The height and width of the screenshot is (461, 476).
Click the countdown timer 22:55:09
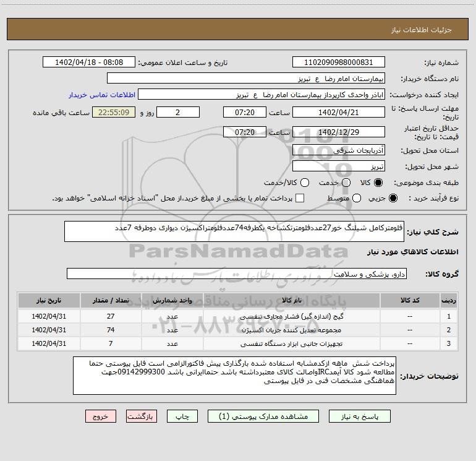(114, 112)
